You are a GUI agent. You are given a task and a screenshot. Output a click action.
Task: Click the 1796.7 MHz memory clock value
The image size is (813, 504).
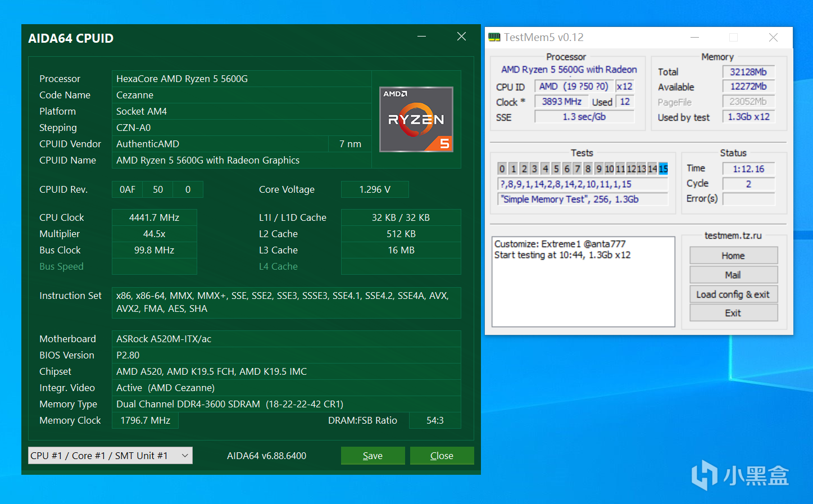coord(146,420)
